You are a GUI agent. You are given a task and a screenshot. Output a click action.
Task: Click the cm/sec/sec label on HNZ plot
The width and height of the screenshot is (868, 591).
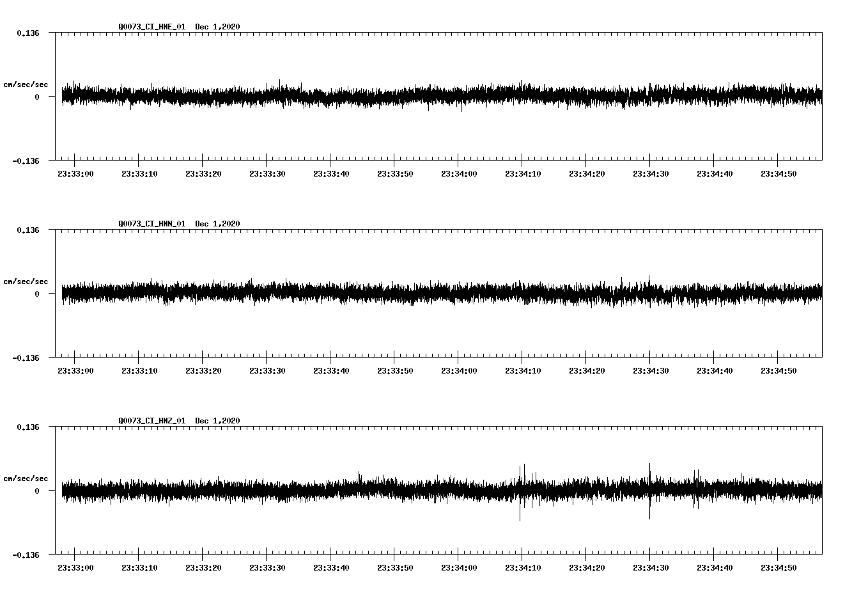coord(26,477)
